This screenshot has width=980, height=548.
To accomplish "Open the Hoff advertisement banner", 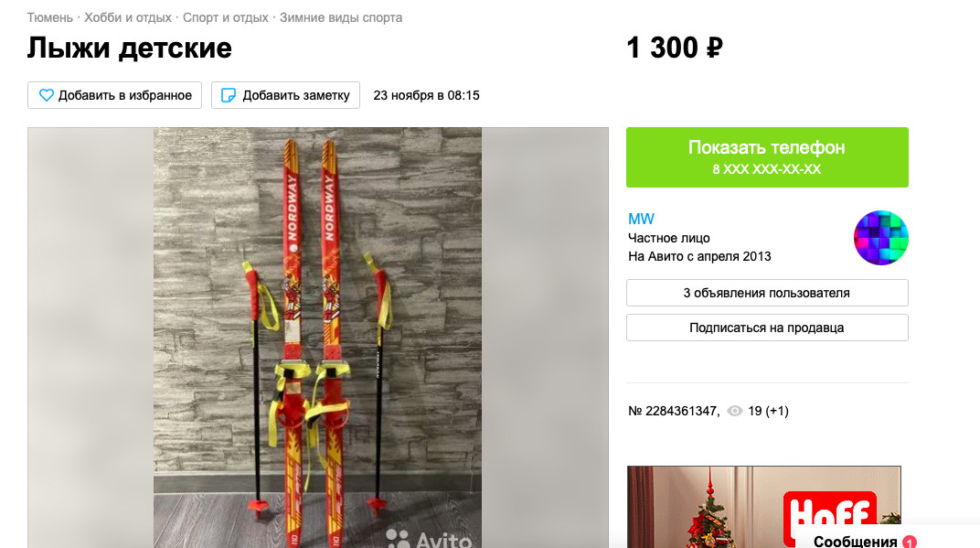I will (x=763, y=507).
